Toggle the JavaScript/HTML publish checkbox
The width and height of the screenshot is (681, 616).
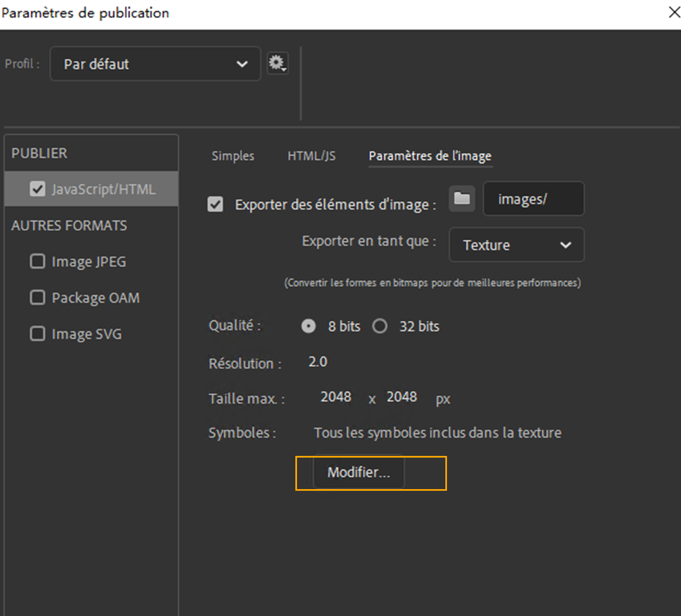click(38, 189)
